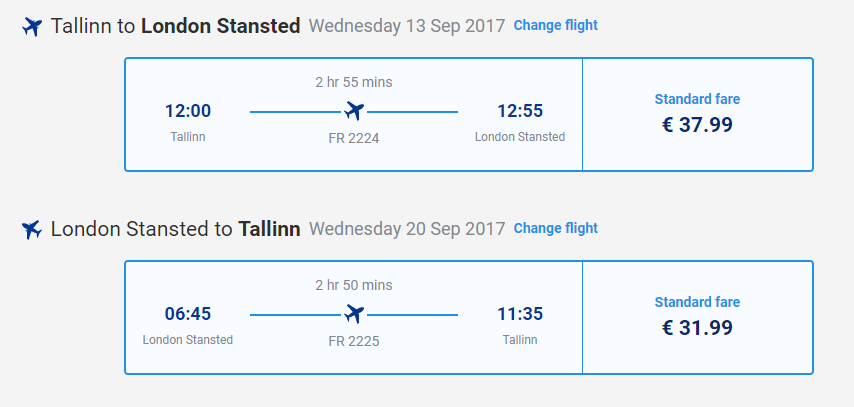Click the Wednesday 13 Sep 2017 date
Viewport: 854px width, 407px height.
point(407,26)
